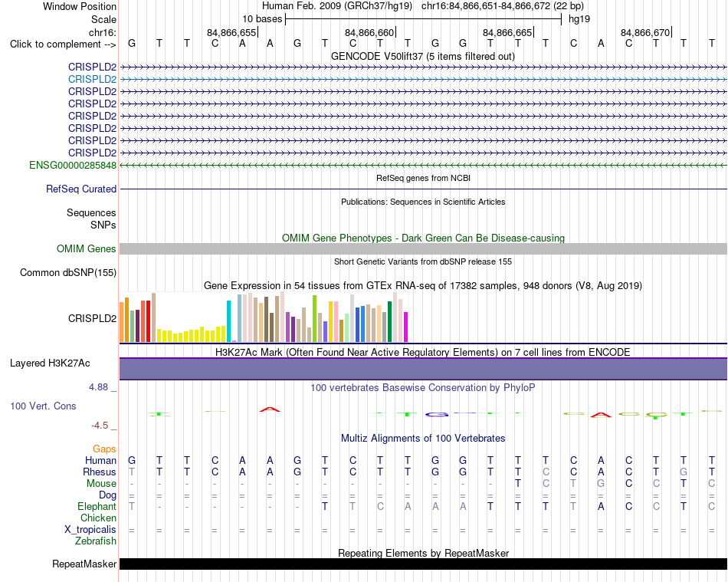Click the CRISPLD2 label beside GTEx bar chart

[x=92, y=319]
